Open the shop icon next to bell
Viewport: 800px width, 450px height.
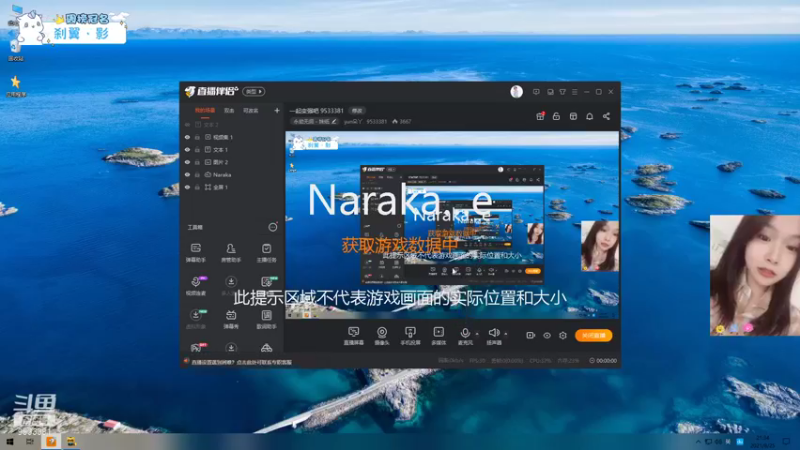[573, 116]
